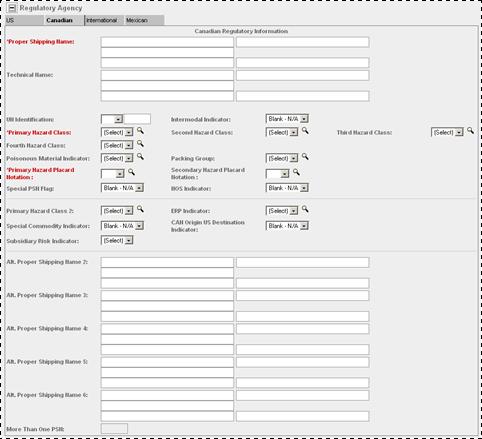Click the 'Regulatory Agency' section title

point(51,8)
